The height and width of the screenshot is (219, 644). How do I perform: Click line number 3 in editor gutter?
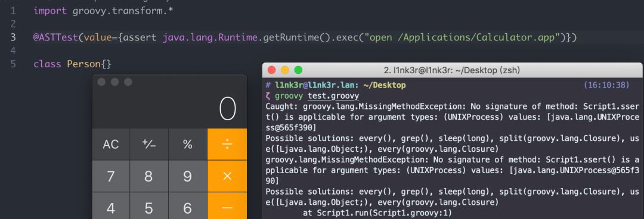click(13, 37)
